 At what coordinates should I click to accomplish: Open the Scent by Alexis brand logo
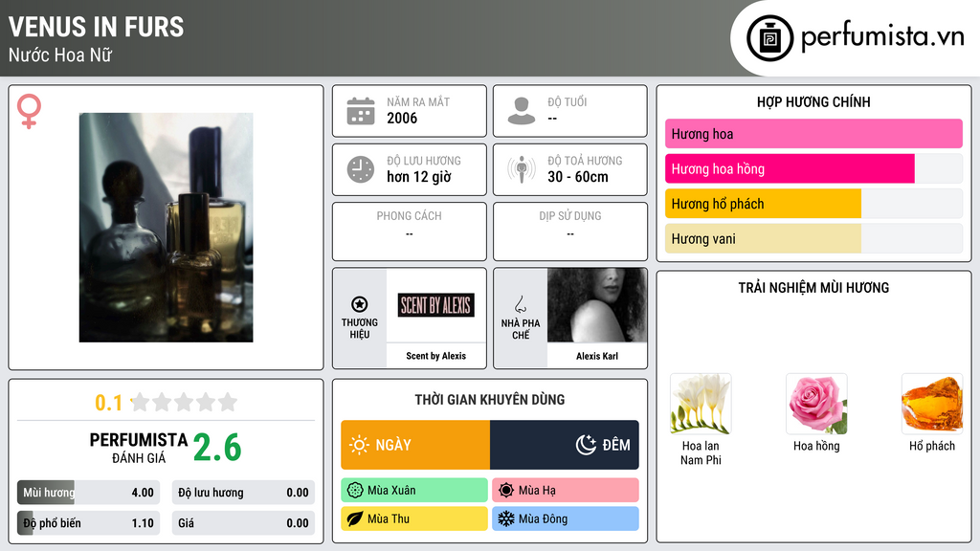[436, 305]
